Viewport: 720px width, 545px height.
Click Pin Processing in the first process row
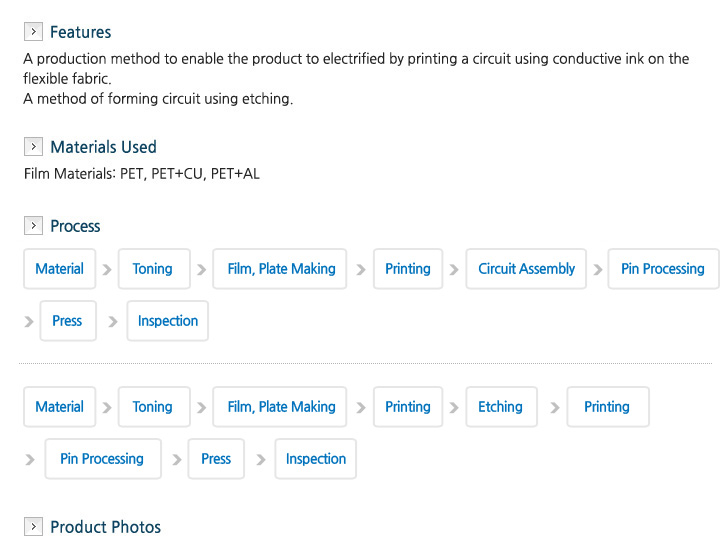point(663,269)
